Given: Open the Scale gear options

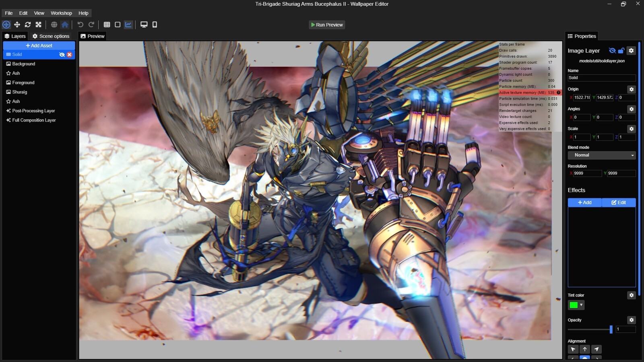Looking at the screenshot, I should click(x=632, y=129).
